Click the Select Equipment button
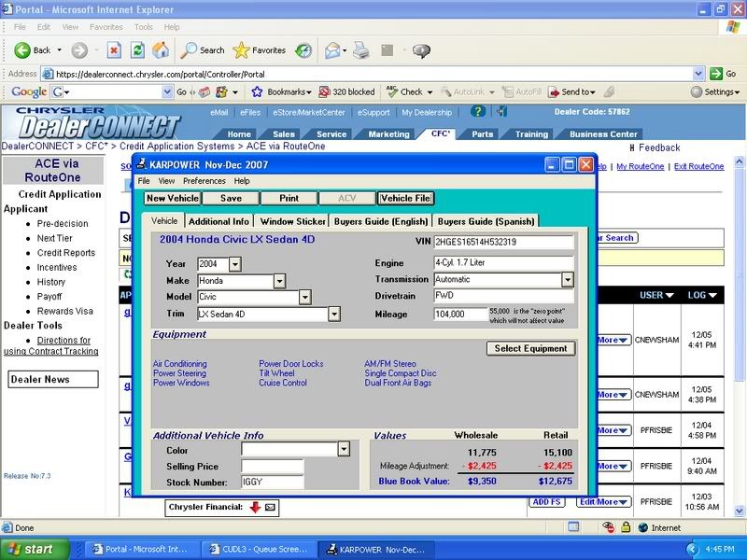 [x=530, y=348]
